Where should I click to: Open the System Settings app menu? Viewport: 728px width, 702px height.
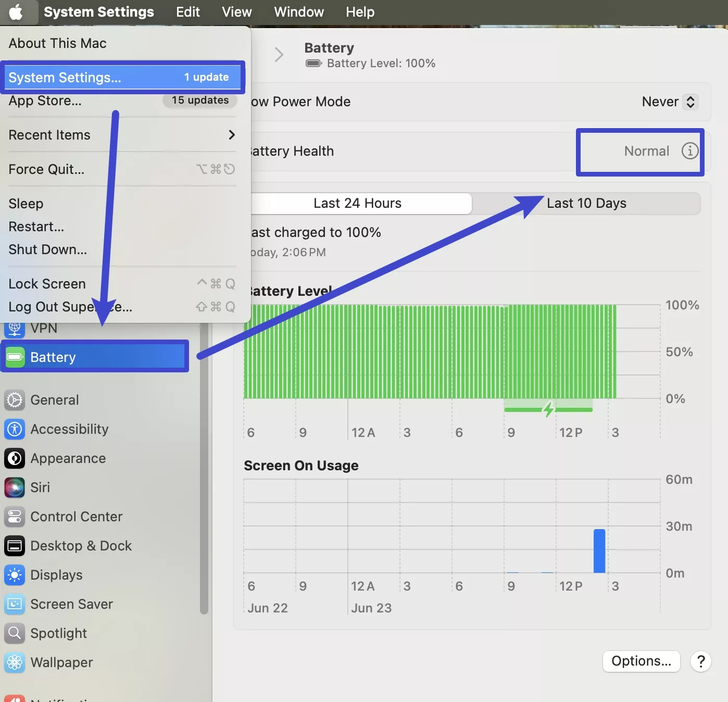[x=99, y=11]
